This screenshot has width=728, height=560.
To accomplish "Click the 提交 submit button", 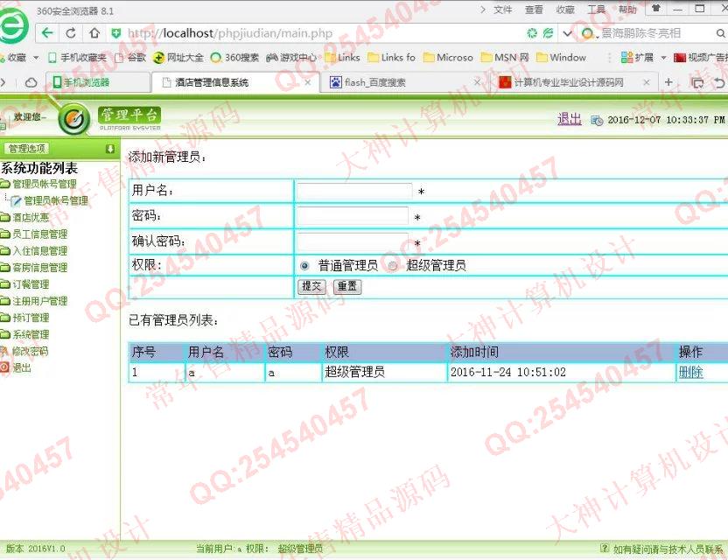I will 311,286.
